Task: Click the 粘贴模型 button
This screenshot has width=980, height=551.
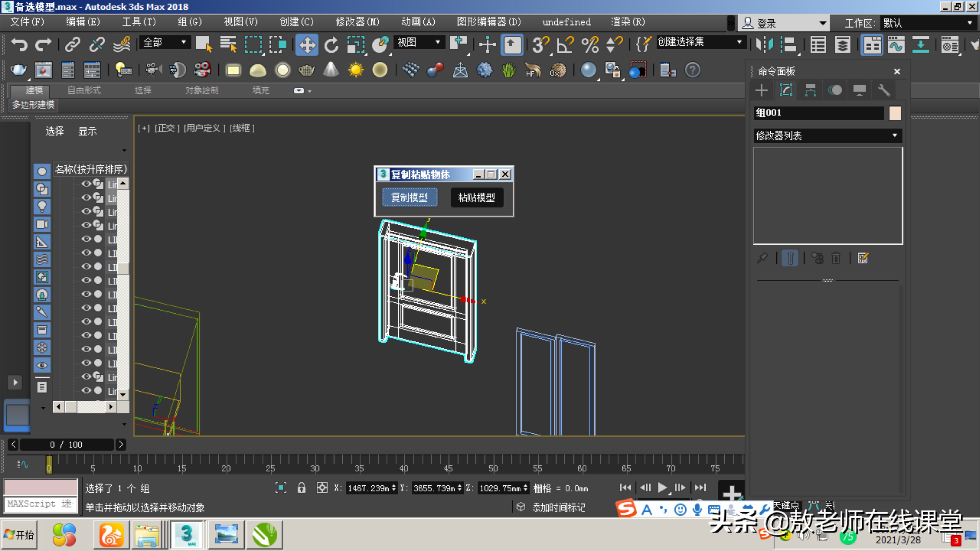Action: point(477,197)
